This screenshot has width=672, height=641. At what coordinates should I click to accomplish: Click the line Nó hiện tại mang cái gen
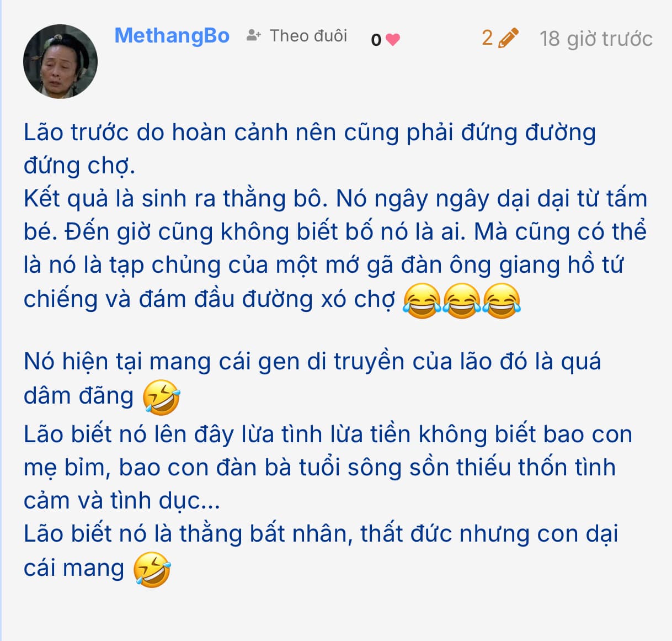[x=312, y=362]
